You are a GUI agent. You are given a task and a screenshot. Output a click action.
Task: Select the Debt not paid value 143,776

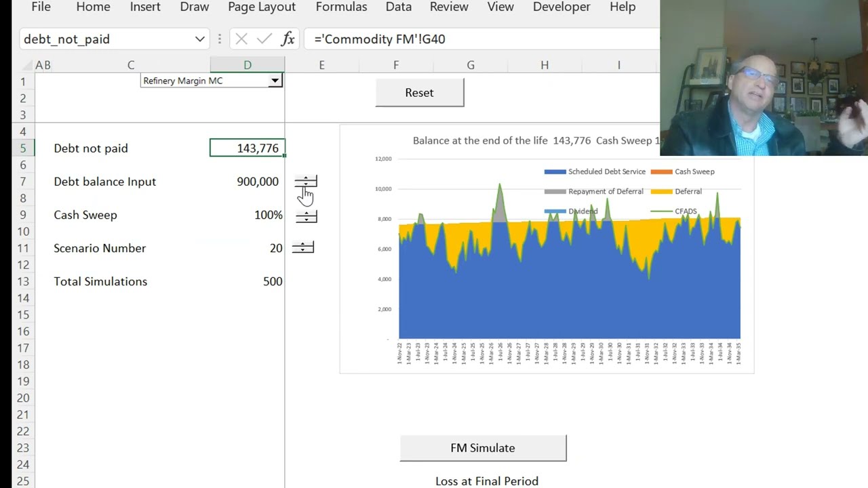pos(248,148)
